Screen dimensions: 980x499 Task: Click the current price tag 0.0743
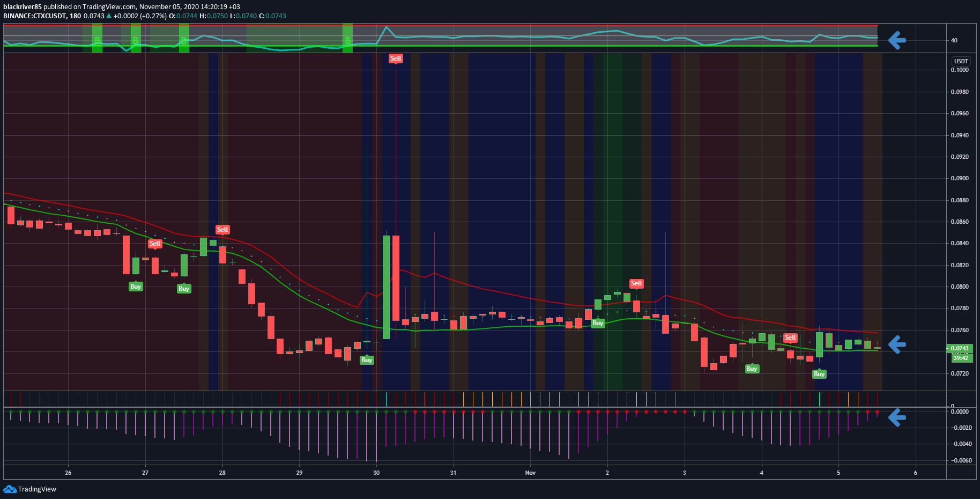click(x=960, y=348)
